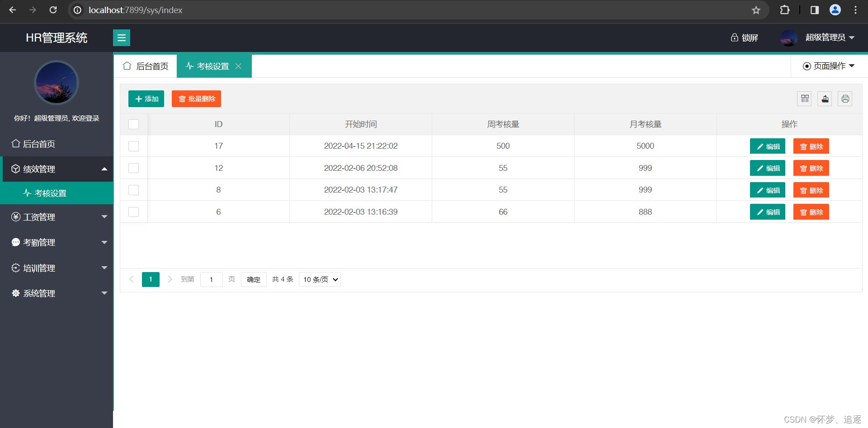Check the row with ID 12

(134, 168)
